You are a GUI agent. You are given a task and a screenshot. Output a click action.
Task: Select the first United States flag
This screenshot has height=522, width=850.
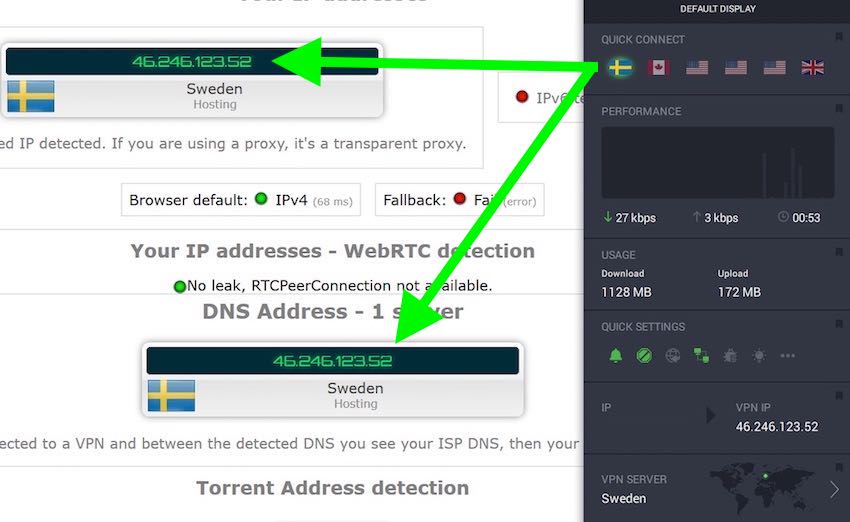click(697, 68)
